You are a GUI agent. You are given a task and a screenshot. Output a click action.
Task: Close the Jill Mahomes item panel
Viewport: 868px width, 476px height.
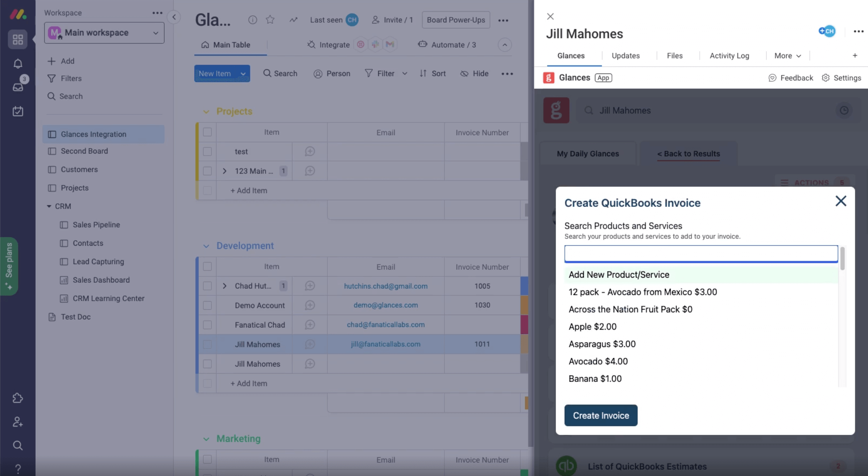550,16
